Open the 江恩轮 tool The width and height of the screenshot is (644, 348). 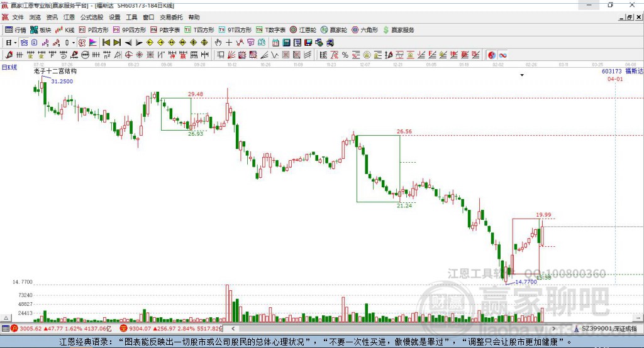tap(303, 30)
